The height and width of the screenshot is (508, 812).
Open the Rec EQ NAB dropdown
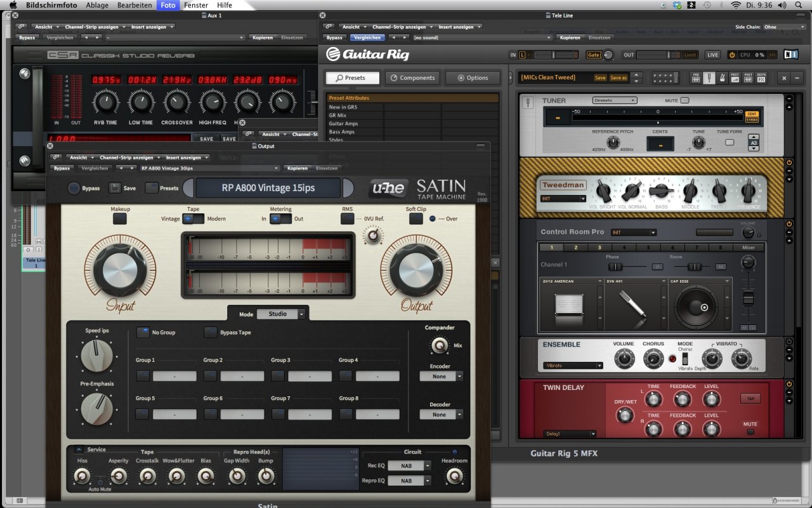[x=409, y=466]
